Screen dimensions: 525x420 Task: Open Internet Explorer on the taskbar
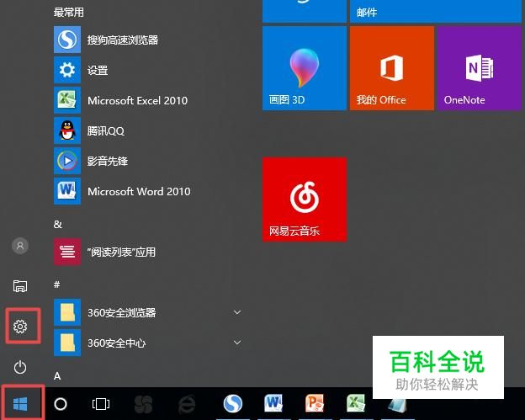187,404
